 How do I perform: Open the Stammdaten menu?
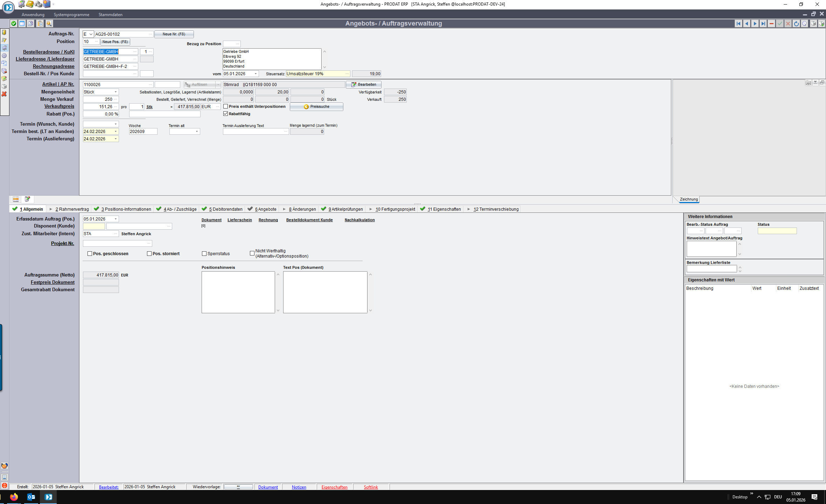110,15
